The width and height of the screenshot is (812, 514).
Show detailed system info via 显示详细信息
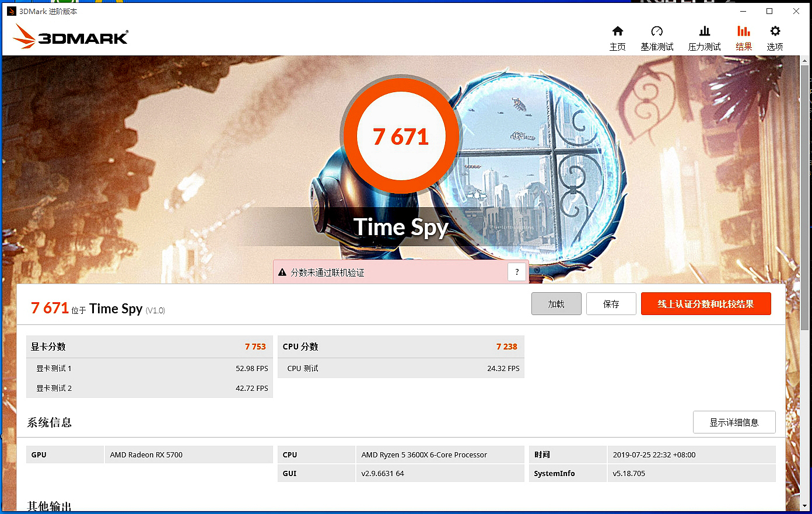pyautogui.click(x=734, y=422)
